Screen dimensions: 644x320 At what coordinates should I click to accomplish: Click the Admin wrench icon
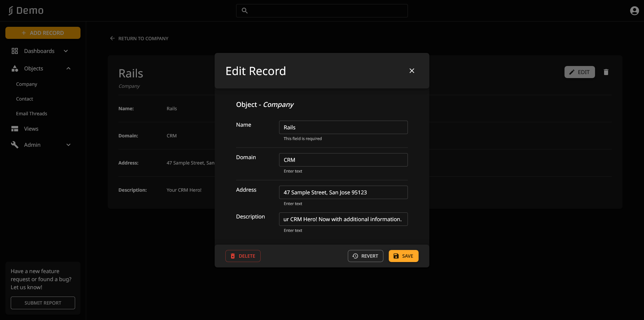[15, 145]
